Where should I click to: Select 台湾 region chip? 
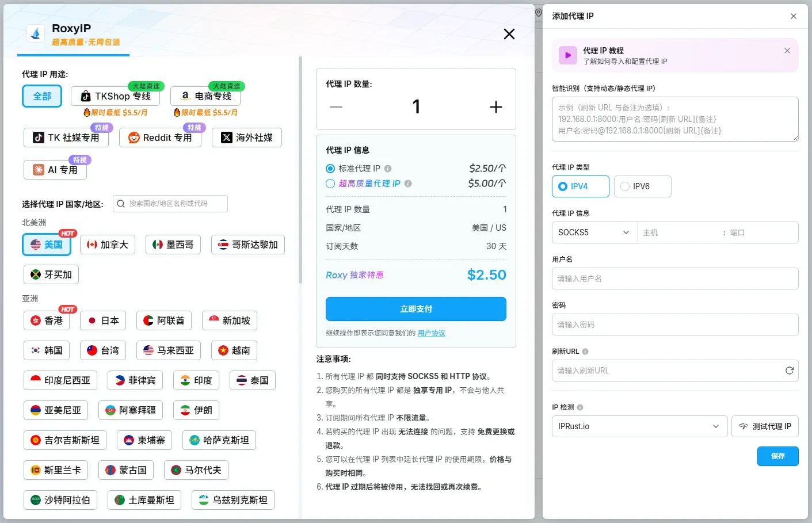103,350
